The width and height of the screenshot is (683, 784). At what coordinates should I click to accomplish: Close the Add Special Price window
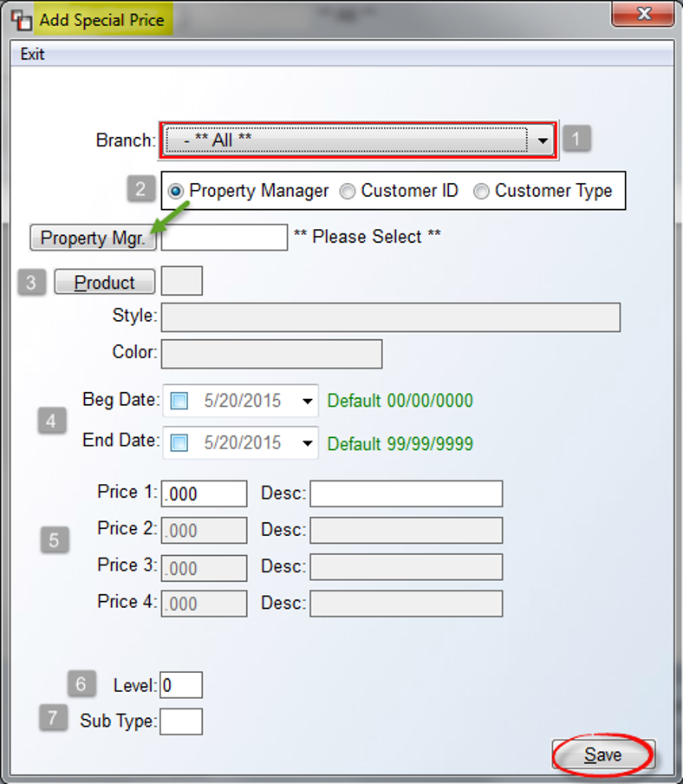643,14
